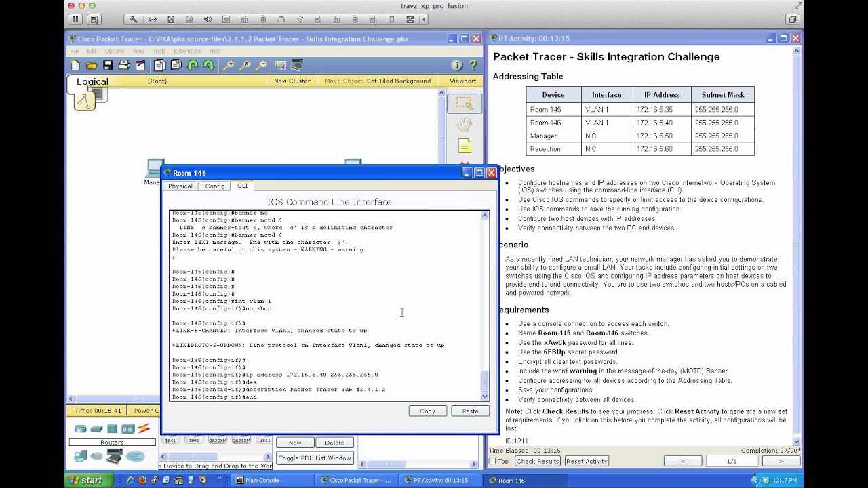Click the Logical workspace navigation icon
The image size is (868, 488).
click(86, 100)
